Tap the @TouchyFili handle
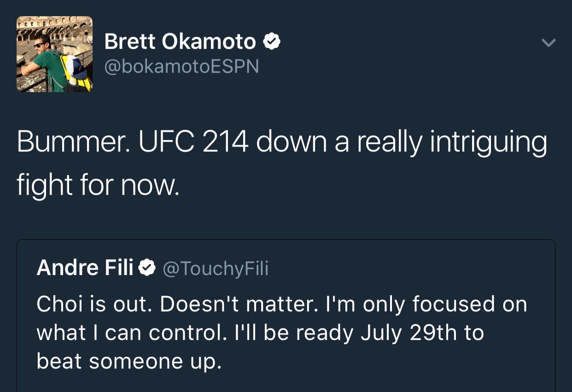572x392 pixels. (216, 268)
